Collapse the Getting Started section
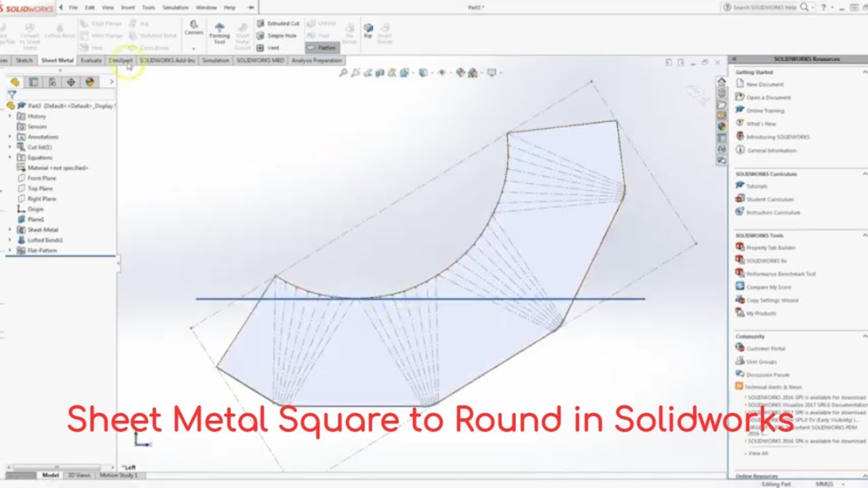868x488 pixels. coord(865,72)
